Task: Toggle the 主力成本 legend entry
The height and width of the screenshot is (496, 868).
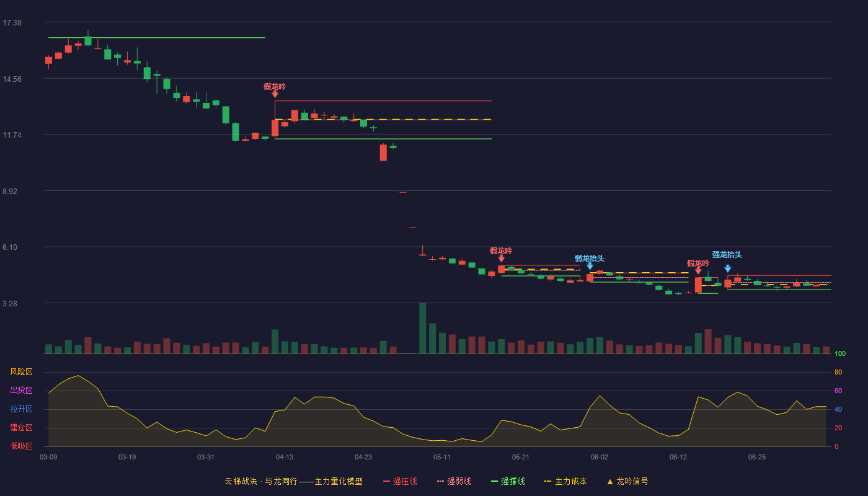Action: (565, 482)
